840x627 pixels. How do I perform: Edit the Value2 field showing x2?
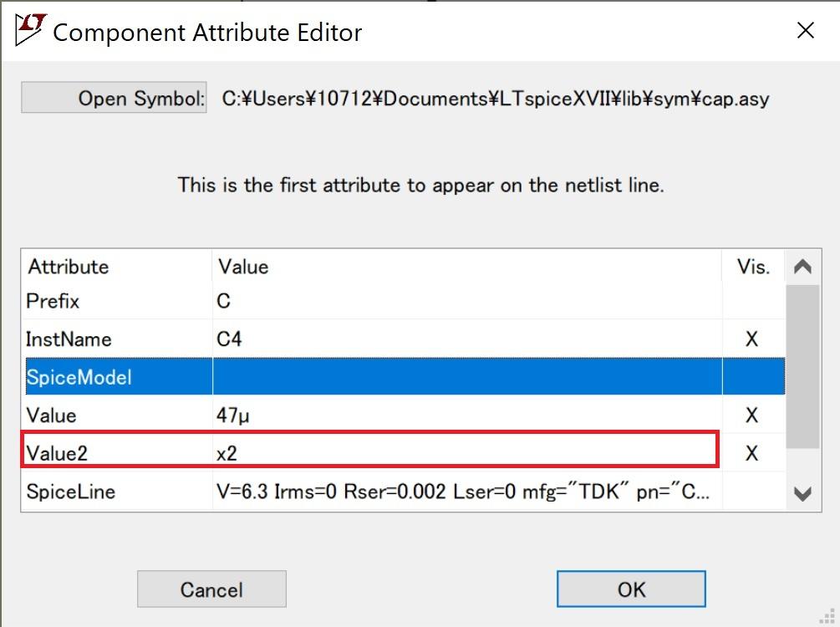(465, 453)
